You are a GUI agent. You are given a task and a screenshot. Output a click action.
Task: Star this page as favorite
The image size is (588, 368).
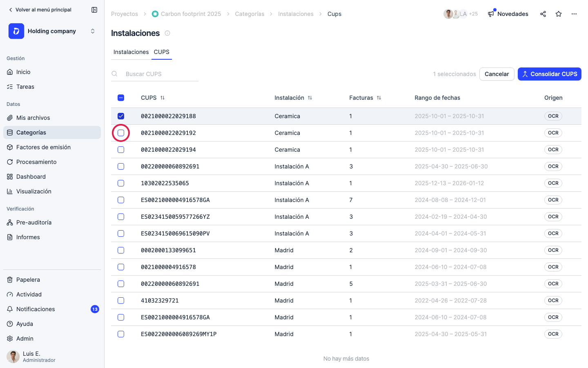[559, 14]
